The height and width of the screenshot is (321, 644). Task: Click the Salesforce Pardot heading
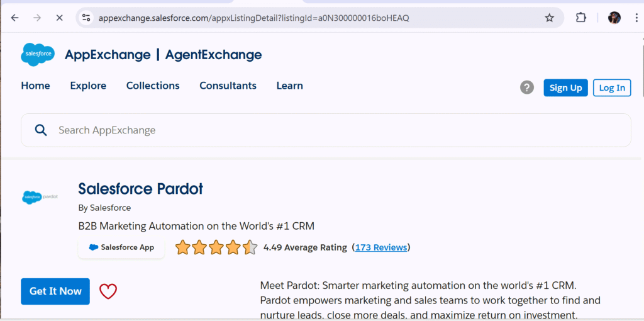click(140, 189)
